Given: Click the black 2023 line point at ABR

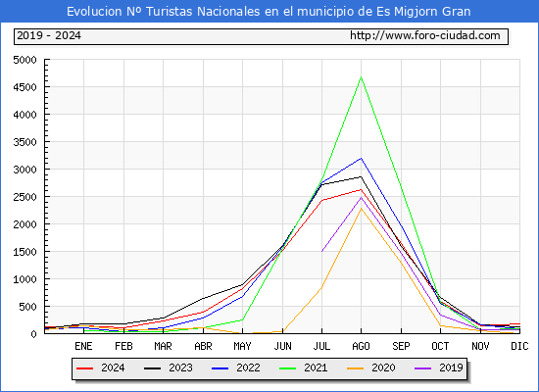Looking at the screenshot, I should (203, 298).
